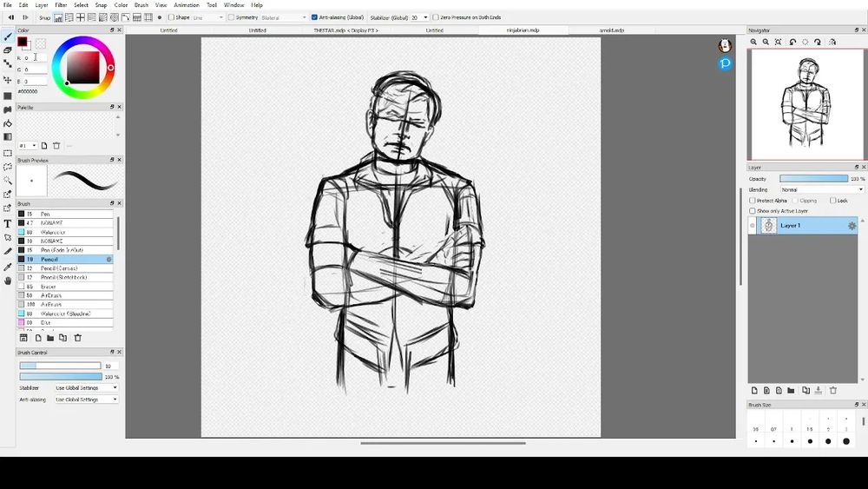Select the Brush tool in left toolbar
Screen dimensions: 868x489
(x=8, y=36)
